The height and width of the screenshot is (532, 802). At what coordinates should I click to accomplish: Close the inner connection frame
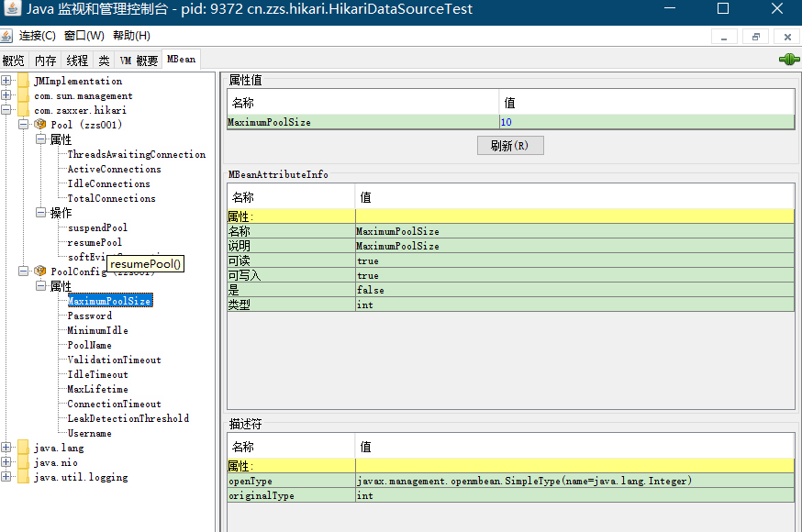point(787,37)
